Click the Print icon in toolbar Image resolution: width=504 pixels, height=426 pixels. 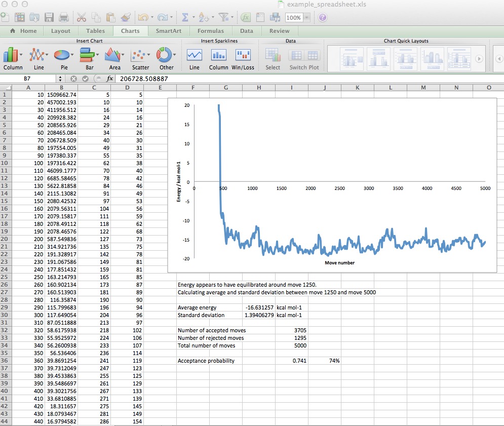click(64, 18)
